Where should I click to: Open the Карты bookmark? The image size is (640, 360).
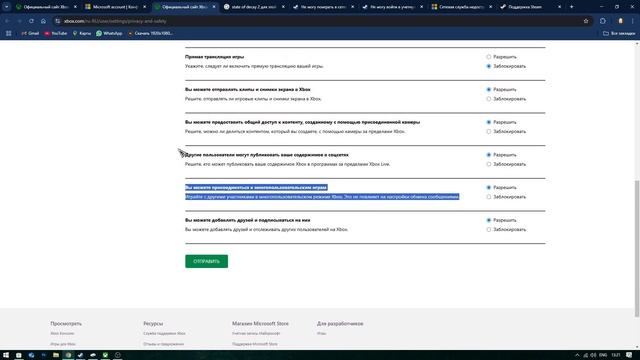coord(82,33)
